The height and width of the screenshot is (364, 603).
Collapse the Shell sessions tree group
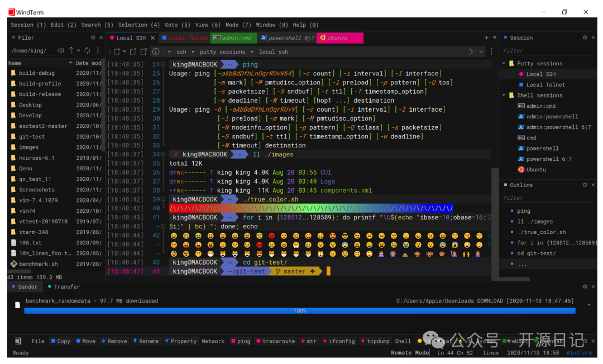point(504,95)
